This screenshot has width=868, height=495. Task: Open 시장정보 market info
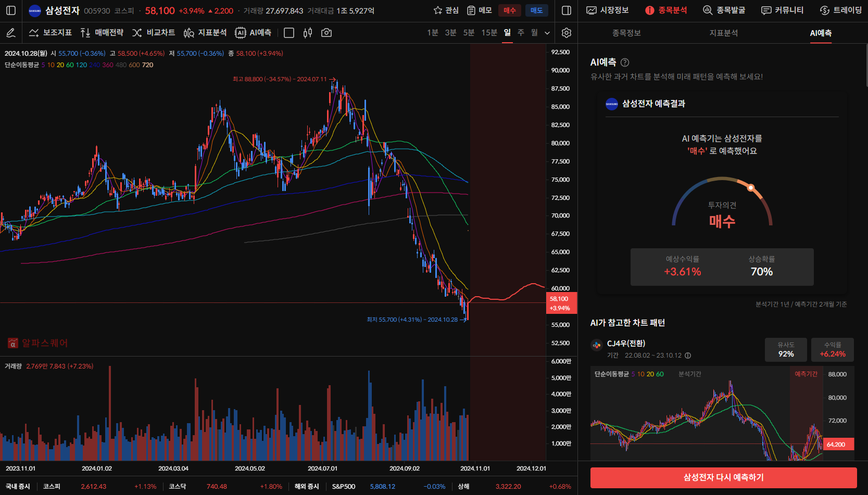(x=608, y=10)
